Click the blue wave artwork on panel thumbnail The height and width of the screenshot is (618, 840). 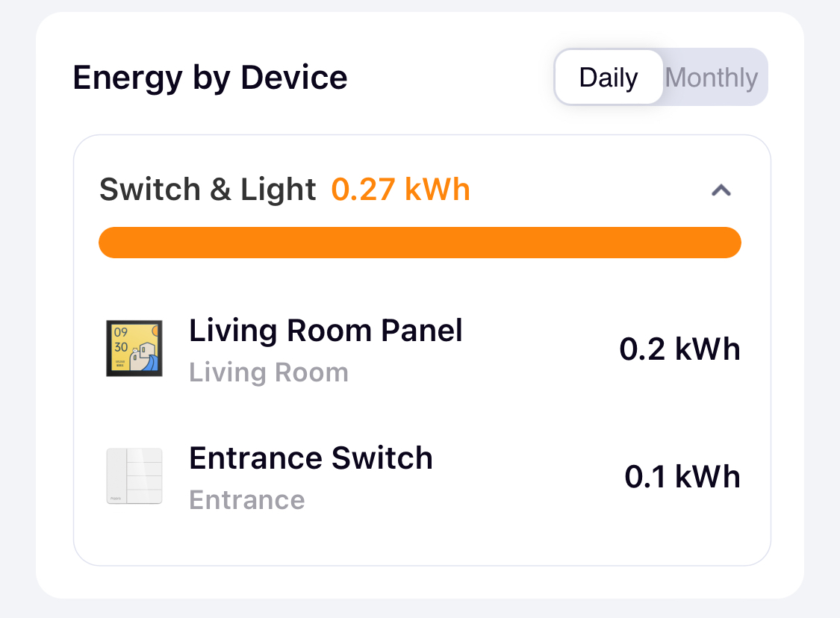click(152, 361)
